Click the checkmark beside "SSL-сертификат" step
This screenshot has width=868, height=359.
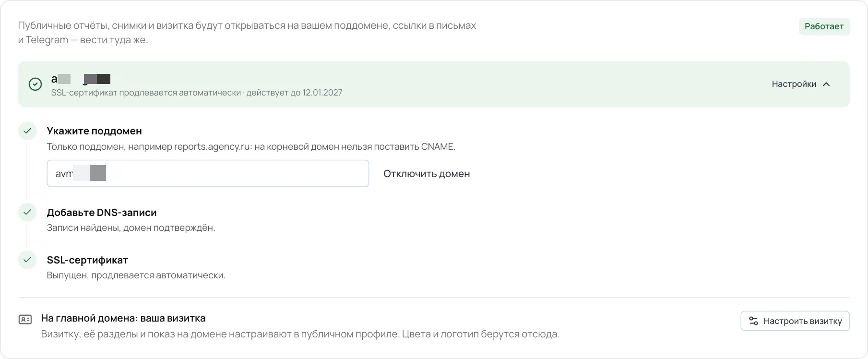(27, 260)
